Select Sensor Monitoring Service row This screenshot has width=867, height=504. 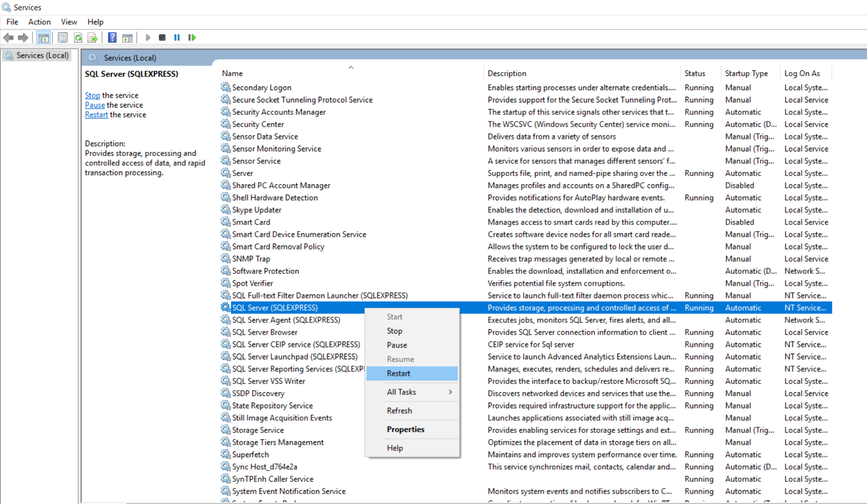point(526,149)
